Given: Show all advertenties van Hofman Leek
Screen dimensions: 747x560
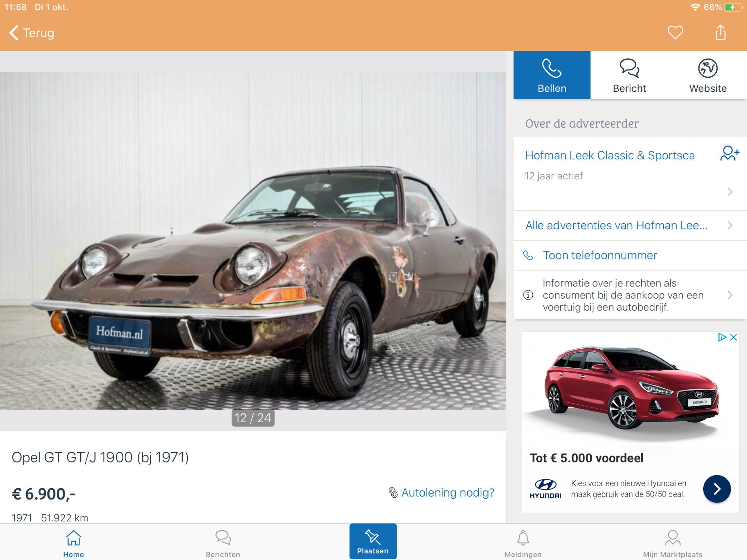Looking at the screenshot, I should [x=616, y=225].
